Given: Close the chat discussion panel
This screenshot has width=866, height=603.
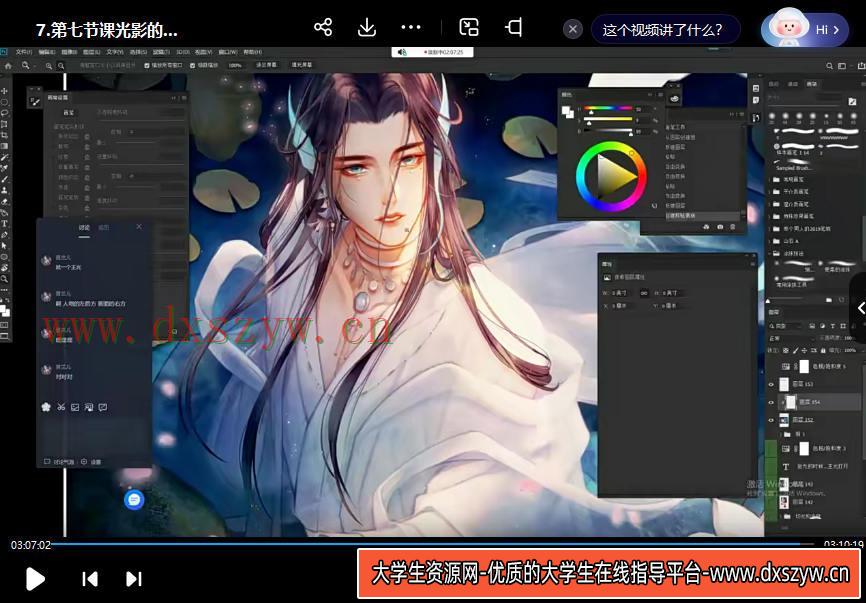Looking at the screenshot, I should pyautogui.click(x=139, y=226).
